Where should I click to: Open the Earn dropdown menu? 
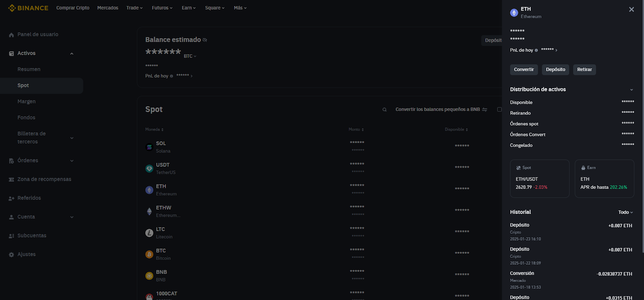coord(189,8)
